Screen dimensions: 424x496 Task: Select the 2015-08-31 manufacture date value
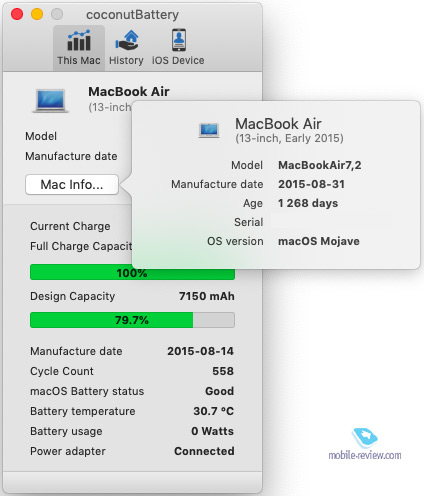click(x=311, y=184)
